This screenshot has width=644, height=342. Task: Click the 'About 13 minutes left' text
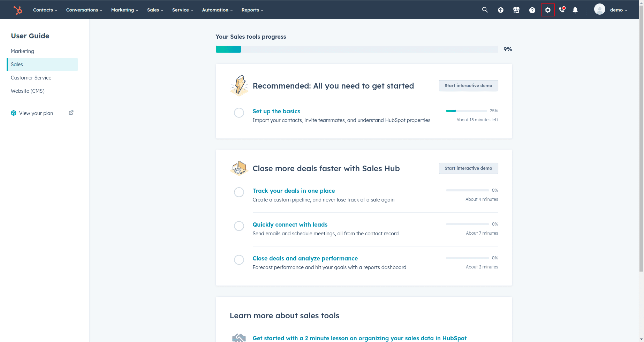coord(477,120)
